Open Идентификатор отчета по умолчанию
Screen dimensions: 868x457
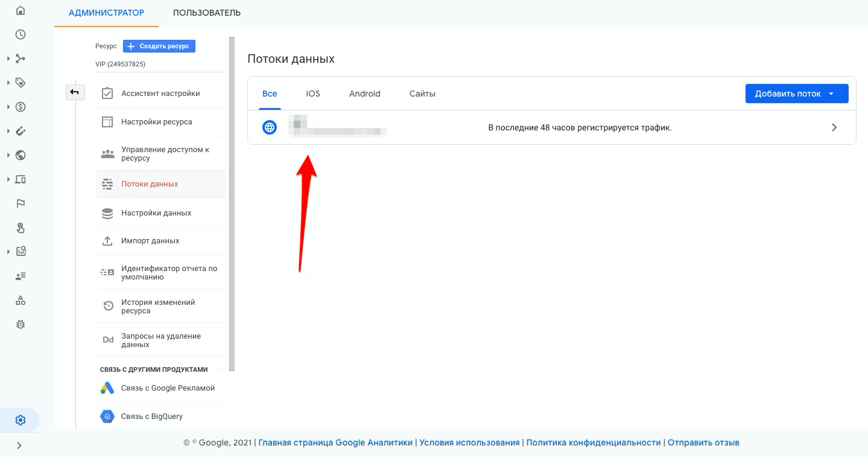point(161,273)
